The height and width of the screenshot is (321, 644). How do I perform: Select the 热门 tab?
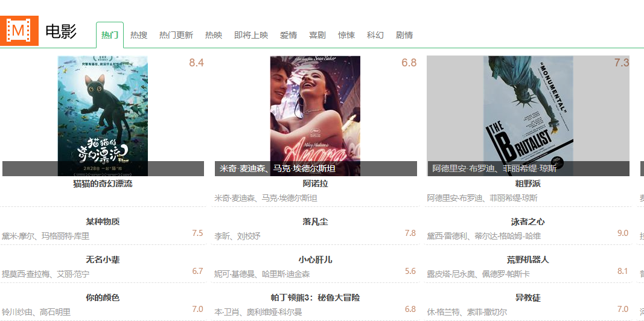click(110, 36)
